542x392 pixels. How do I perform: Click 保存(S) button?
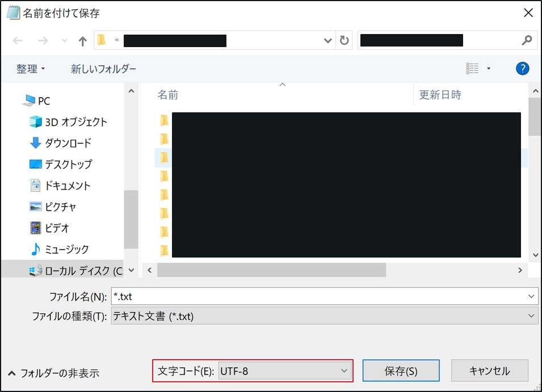pos(401,370)
